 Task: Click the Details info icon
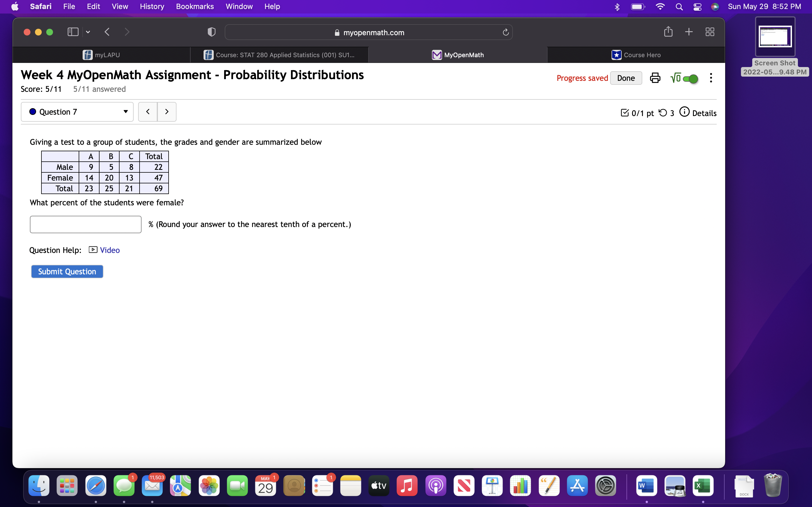pos(684,112)
